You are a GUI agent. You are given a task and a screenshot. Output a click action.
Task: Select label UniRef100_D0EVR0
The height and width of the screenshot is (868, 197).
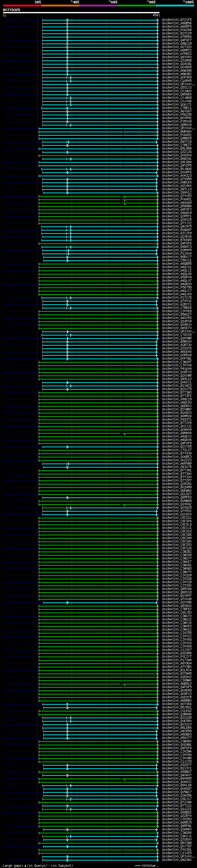(177, 721)
